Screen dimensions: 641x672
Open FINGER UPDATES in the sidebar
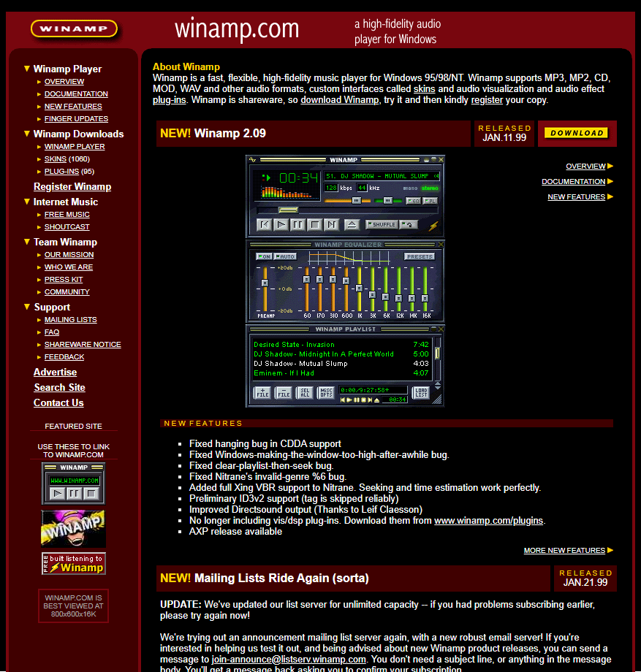[x=76, y=119]
